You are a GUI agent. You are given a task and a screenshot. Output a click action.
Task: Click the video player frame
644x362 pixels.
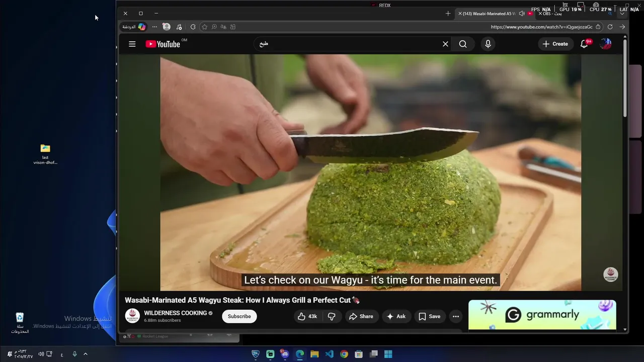point(371,172)
